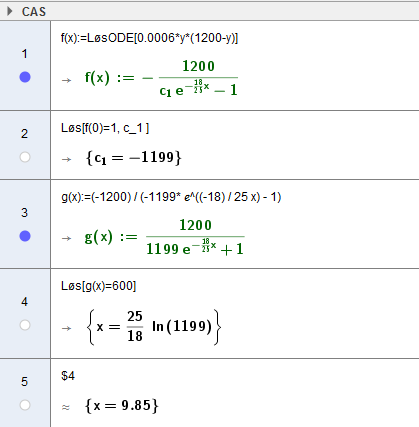419x427 pixels.
Task: Hide g(x) with row 3 visibility circle
Action: pyautogui.click(x=25, y=236)
